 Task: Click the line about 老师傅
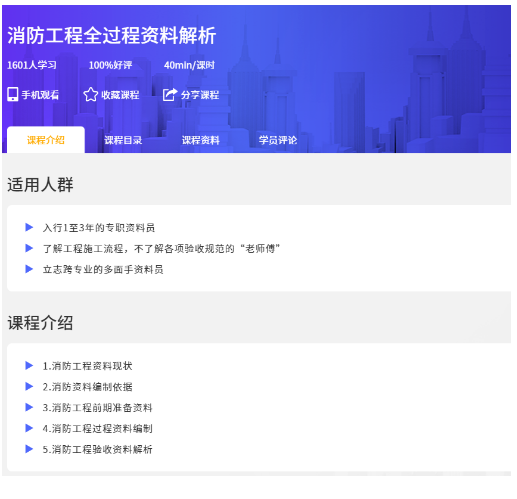point(161,249)
